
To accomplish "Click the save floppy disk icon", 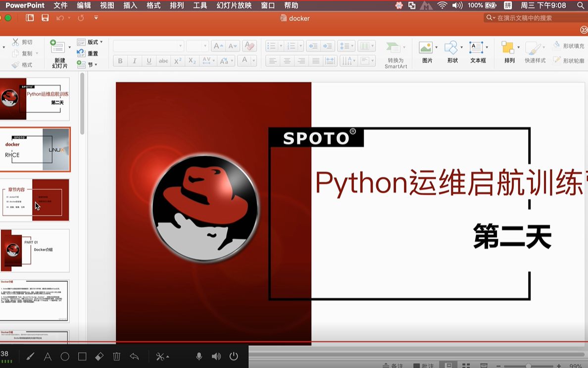I will [x=45, y=18].
